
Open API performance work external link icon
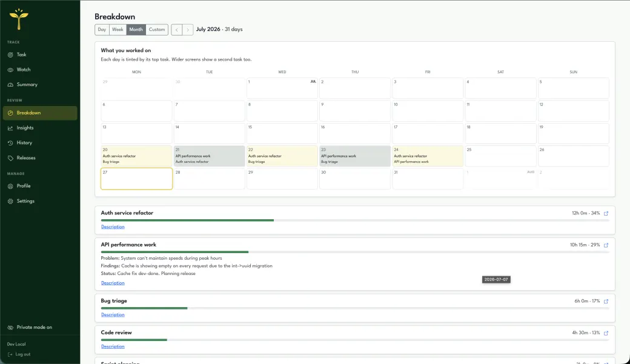click(606, 245)
